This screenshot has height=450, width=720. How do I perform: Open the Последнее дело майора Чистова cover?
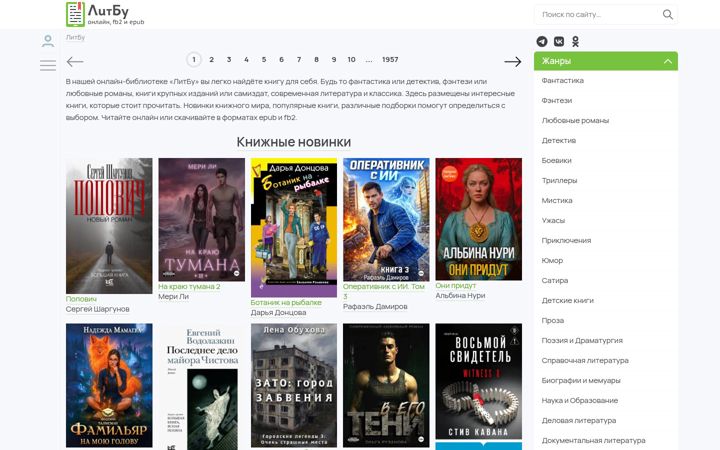pyautogui.click(x=202, y=387)
